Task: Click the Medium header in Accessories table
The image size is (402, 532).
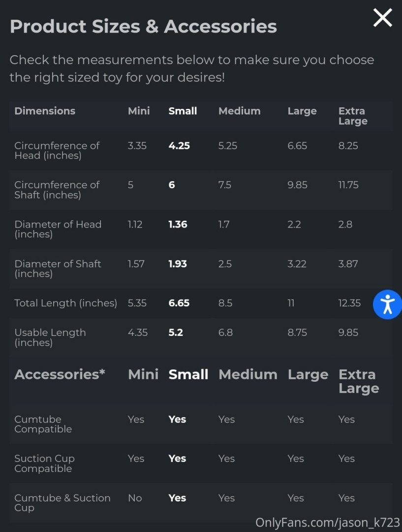Action: click(x=248, y=374)
